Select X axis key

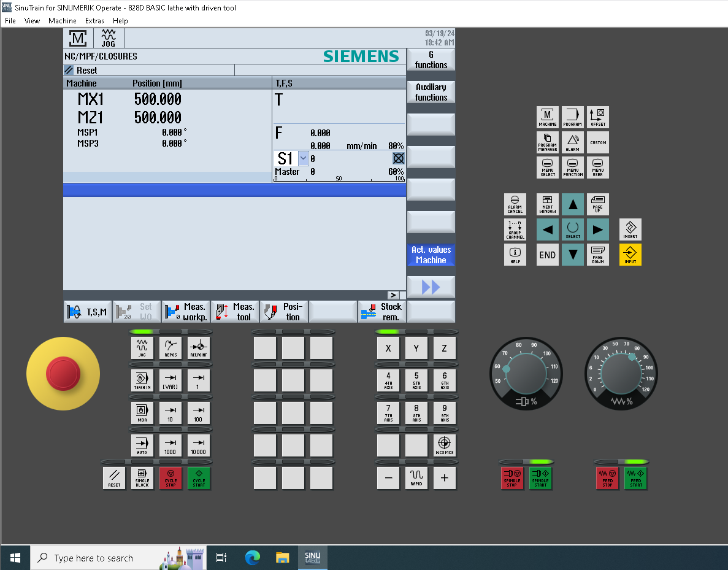388,347
